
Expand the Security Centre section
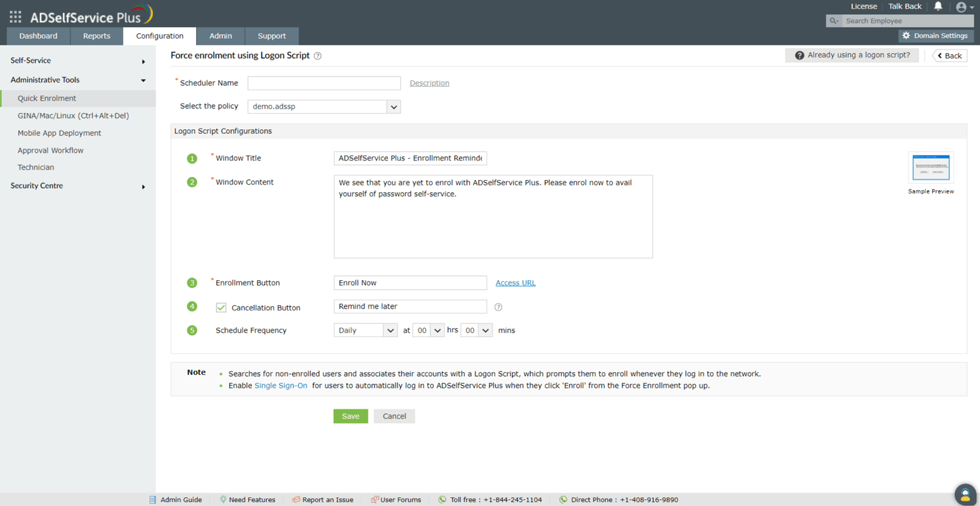(x=78, y=186)
